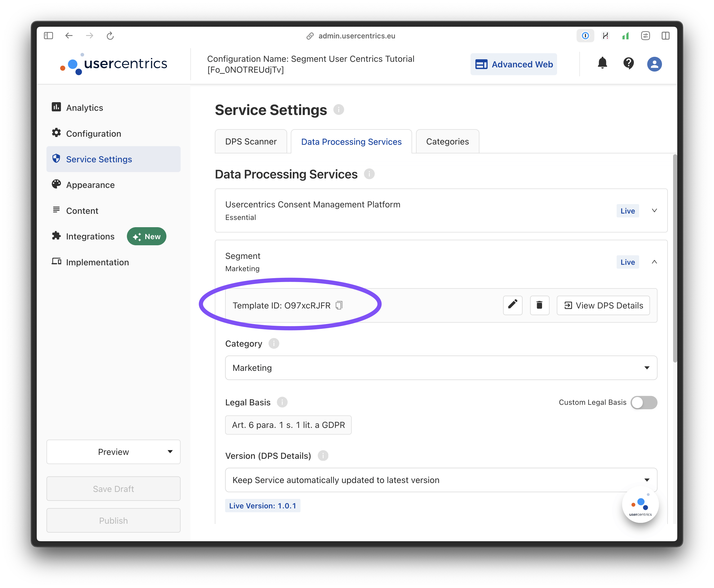Screen dimensions: 714x588
Task: Open the Usercentrics floating privacy widget
Action: (640, 505)
